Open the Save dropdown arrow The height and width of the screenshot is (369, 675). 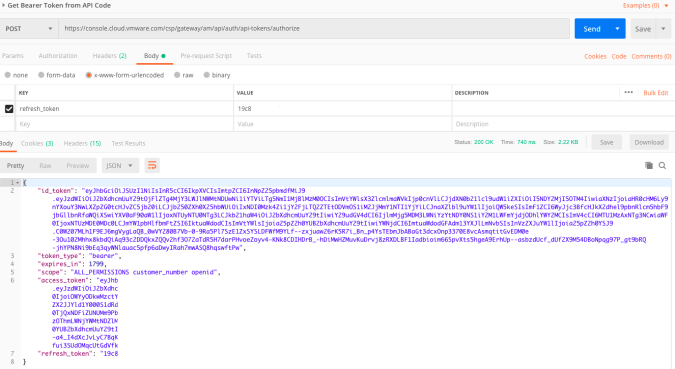point(663,29)
